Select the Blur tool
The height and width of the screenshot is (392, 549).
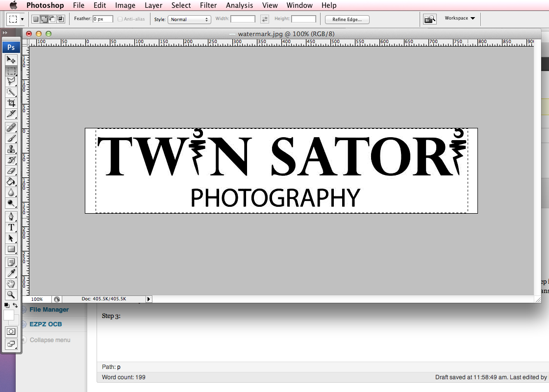[11, 193]
